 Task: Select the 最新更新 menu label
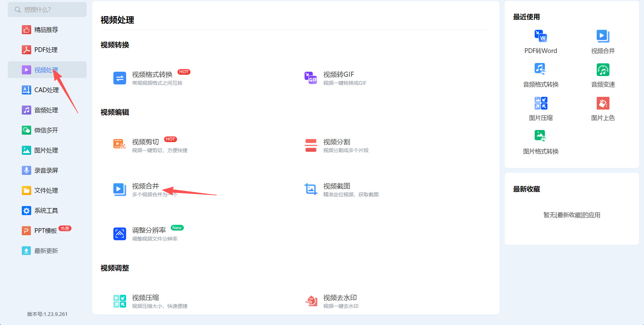(x=46, y=251)
